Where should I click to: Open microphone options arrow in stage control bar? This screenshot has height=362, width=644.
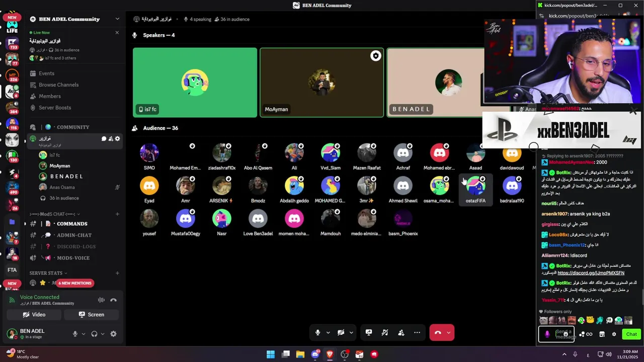(328, 332)
